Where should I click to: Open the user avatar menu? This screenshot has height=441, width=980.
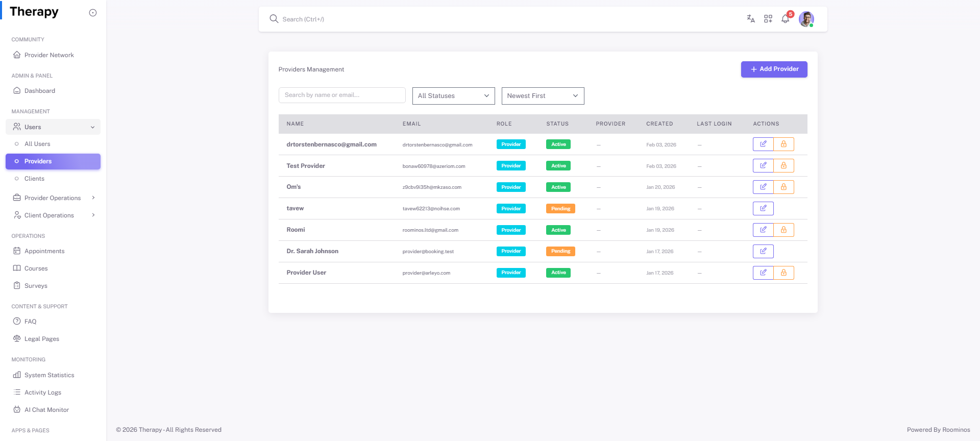(806, 19)
